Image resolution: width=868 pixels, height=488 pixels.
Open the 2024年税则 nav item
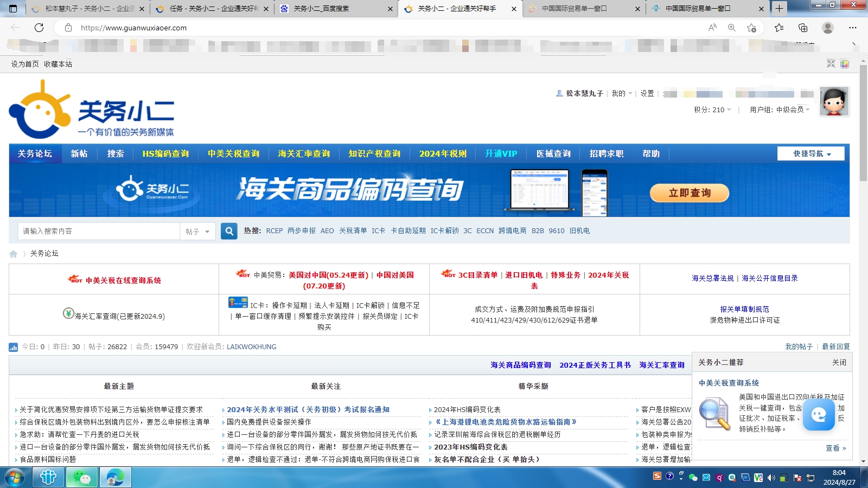click(443, 153)
